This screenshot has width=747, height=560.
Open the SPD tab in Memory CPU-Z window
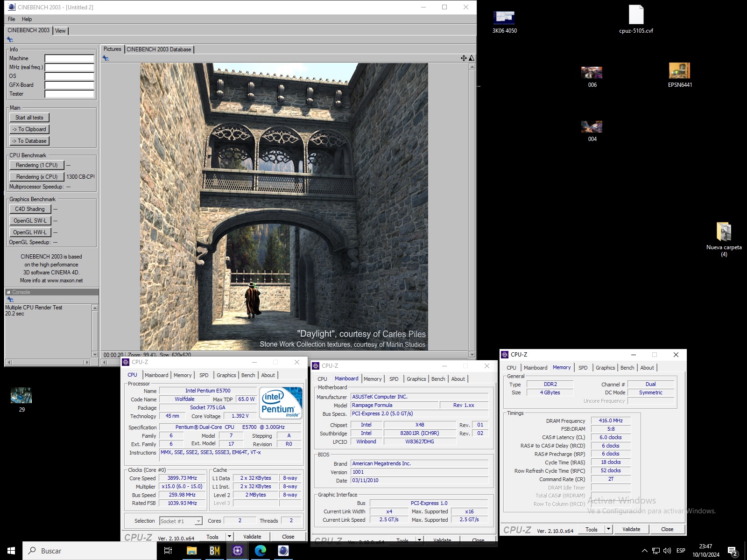[x=583, y=368]
